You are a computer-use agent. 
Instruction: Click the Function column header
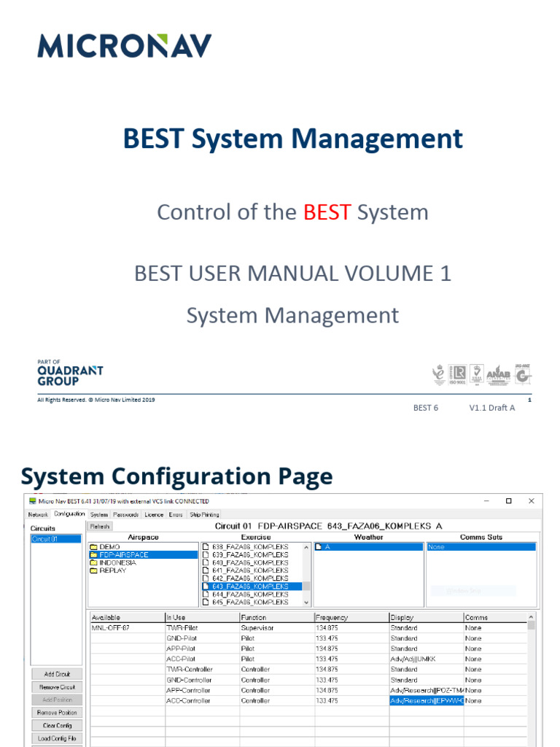tap(277, 617)
